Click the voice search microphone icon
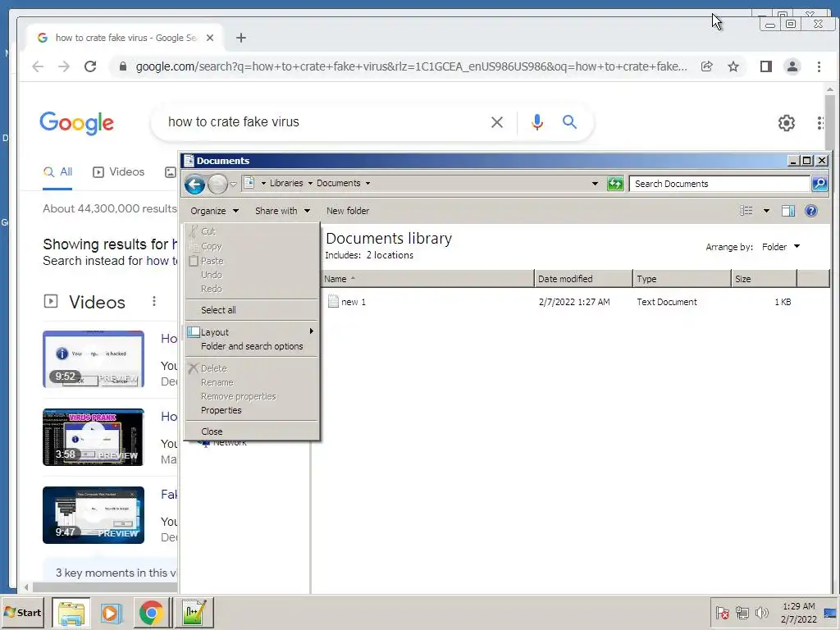The height and width of the screenshot is (630, 840). tap(536, 122)
